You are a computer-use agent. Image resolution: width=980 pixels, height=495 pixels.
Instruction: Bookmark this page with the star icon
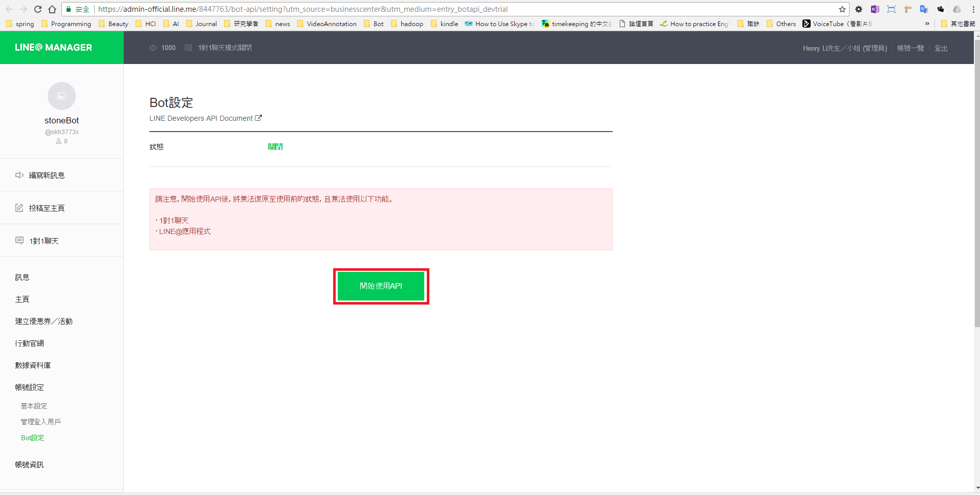(x=842, y=9)
